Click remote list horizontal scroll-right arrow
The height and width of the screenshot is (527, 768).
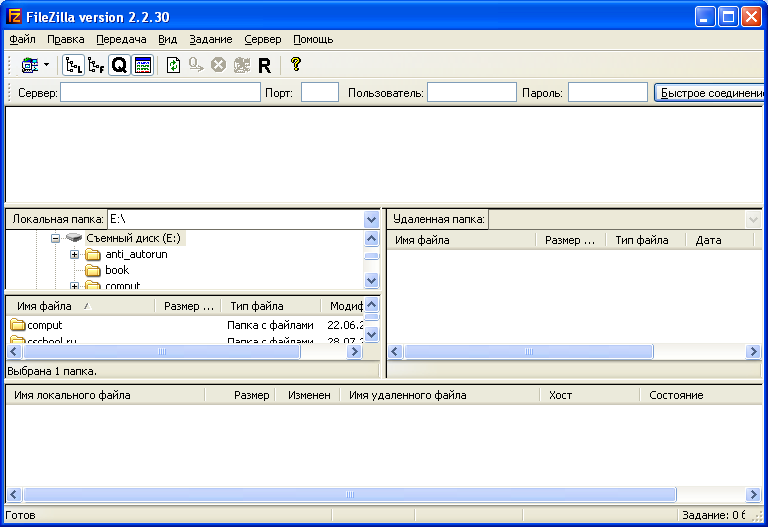click(x=753, y=352)
